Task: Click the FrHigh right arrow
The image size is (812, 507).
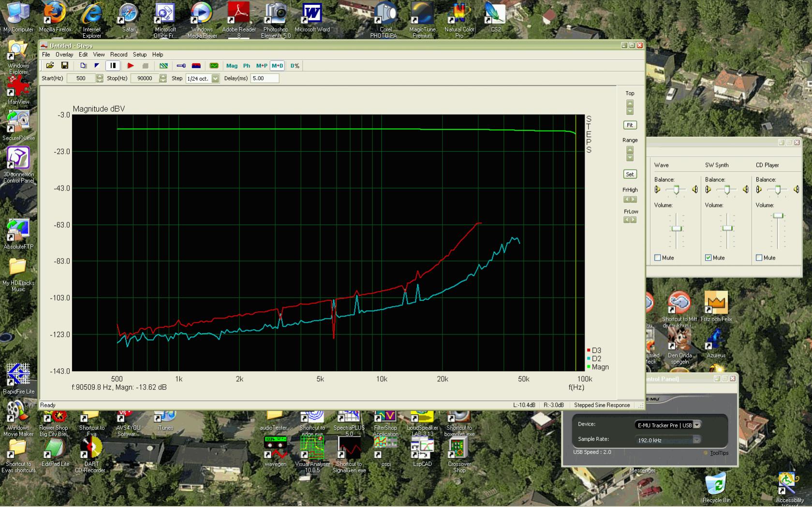Action: pos(634,200)
